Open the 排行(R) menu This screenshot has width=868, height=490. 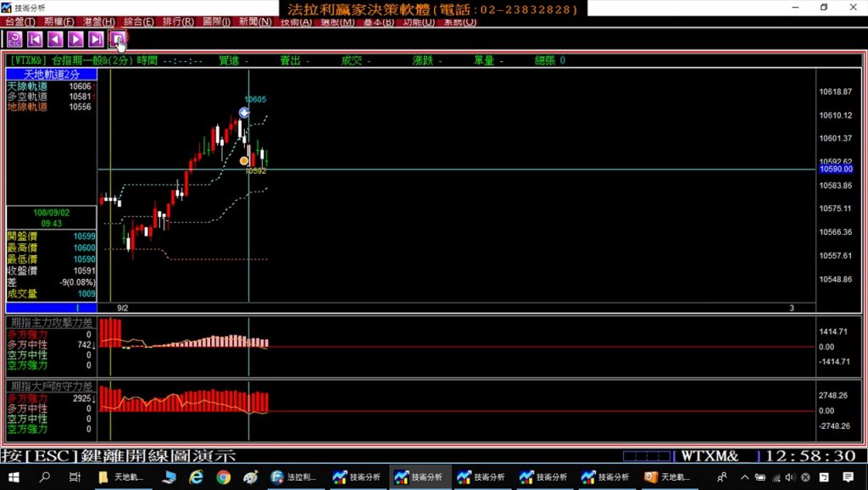177,21
